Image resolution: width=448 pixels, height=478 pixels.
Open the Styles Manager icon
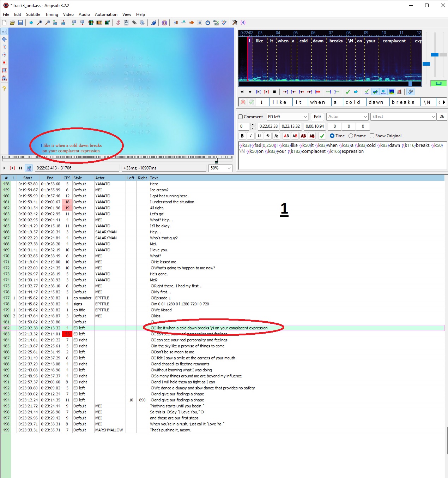118,23
